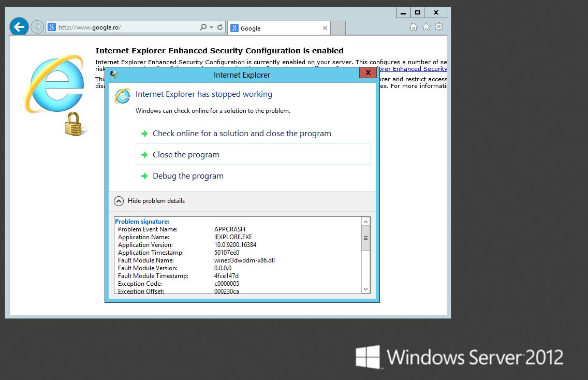This screenshot has height=380, width=588.
Task: Minimize the Internet Explorer window
Action: click(403, 13)
